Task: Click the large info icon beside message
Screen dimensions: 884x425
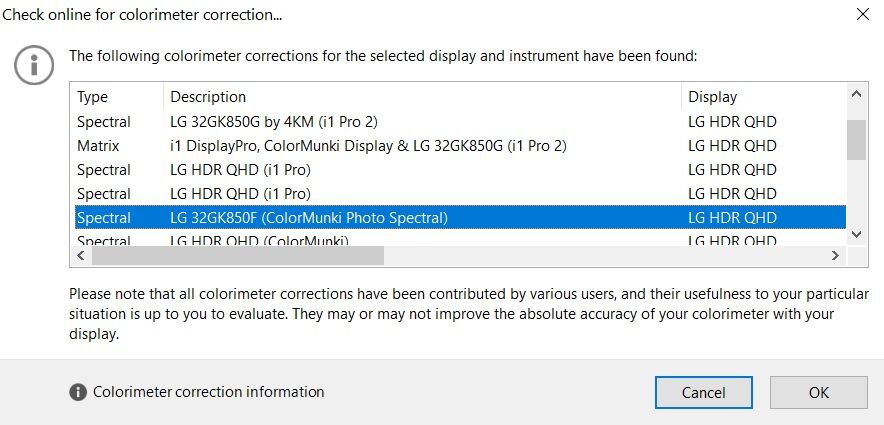Action: (x=34, y=65)
